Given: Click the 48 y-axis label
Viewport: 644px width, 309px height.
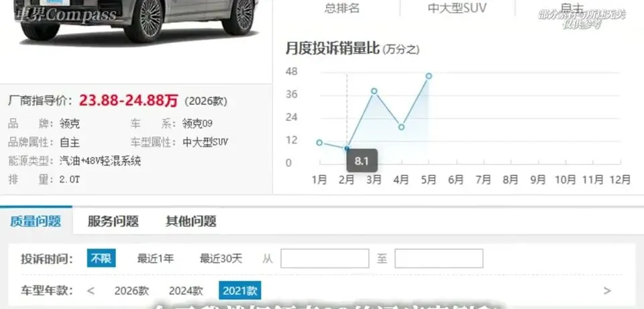Looking at the screenshot, I should tap(291, 72).
